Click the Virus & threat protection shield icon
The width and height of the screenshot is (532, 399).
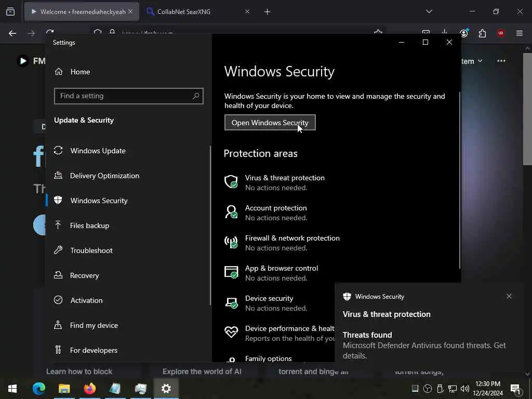coord(231,182)
